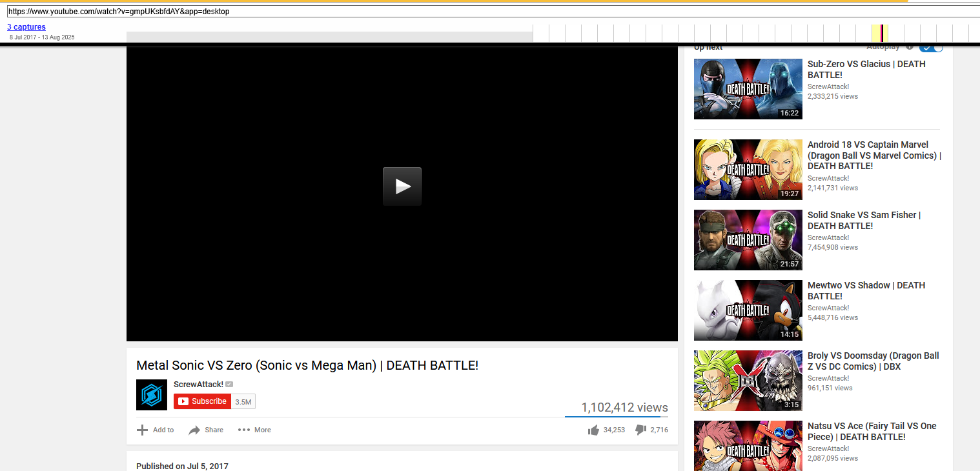980x471 pixels.
Task: Click the "19:27" duration badge
Action: (x=790, y=194)
